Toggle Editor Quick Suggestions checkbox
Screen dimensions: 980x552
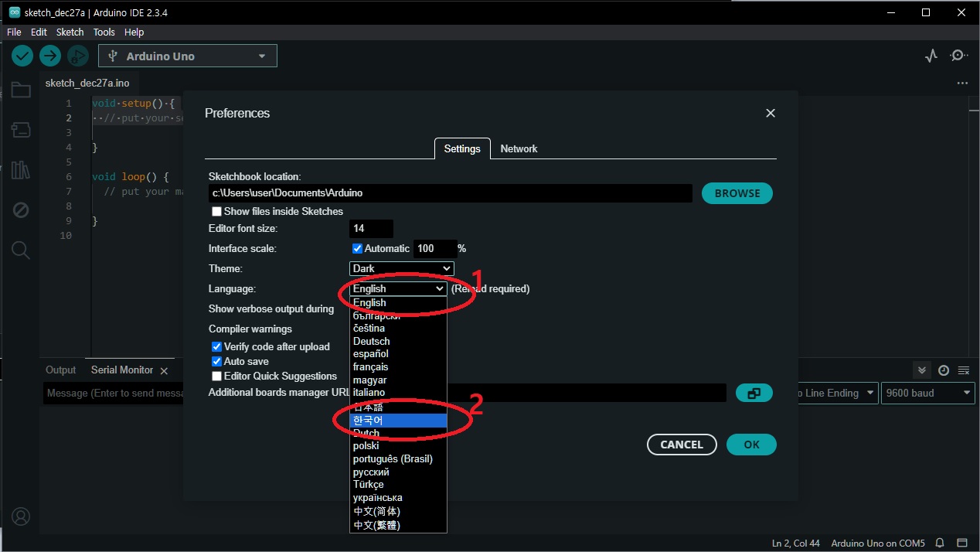(x=216, y=376)
